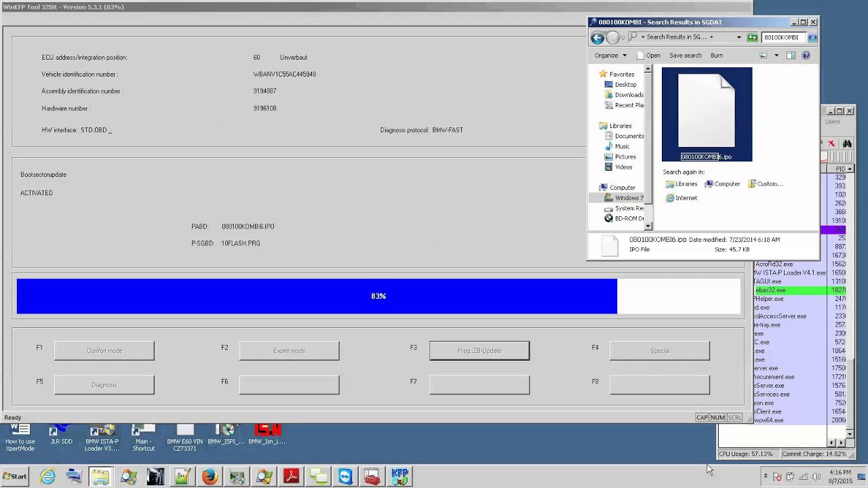This screenshot has height=488, width=868.
Task: Click the Open command in Explorer toolbar
Action: pos(648,56)
